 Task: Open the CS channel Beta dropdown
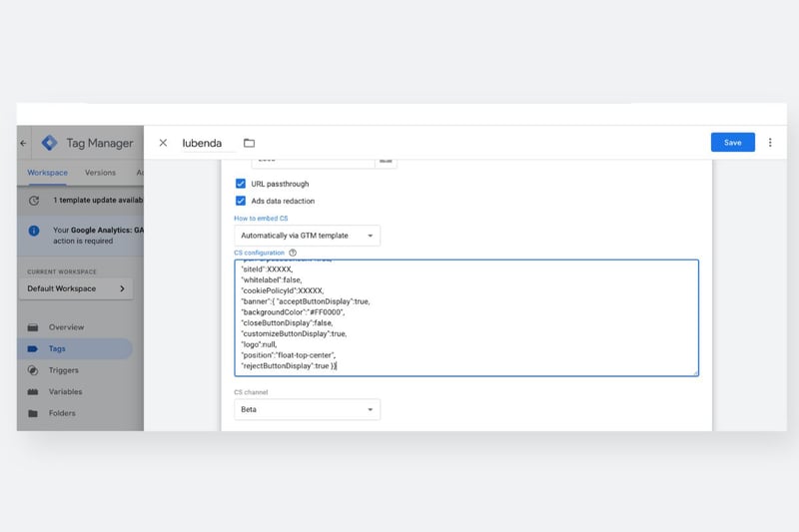[x=307, y=410]
